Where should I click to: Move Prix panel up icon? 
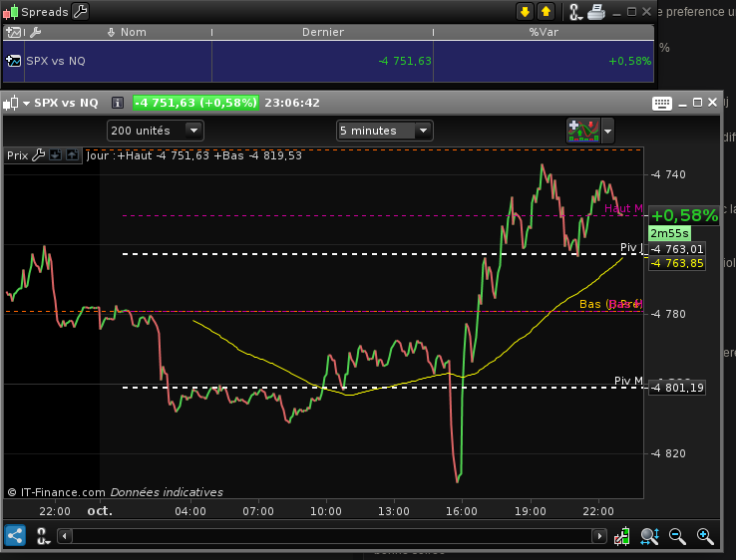tap(72, 154)
